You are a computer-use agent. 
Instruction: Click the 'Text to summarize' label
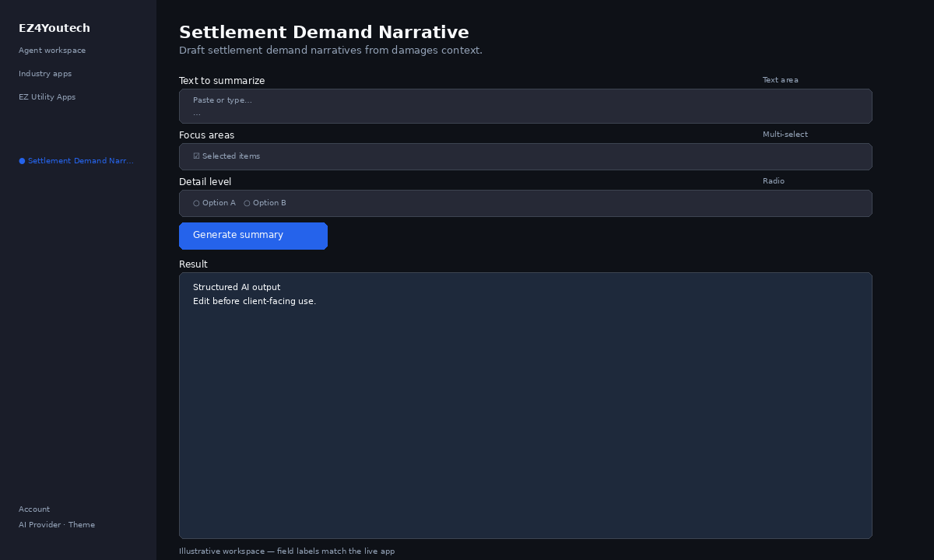[222, 81]
